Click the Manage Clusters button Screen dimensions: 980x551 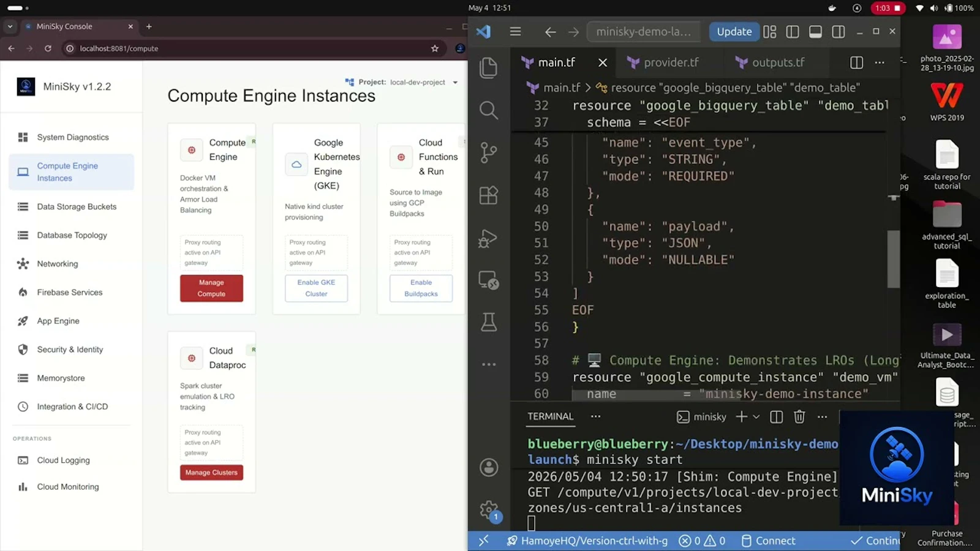click(x=211, y=473)
